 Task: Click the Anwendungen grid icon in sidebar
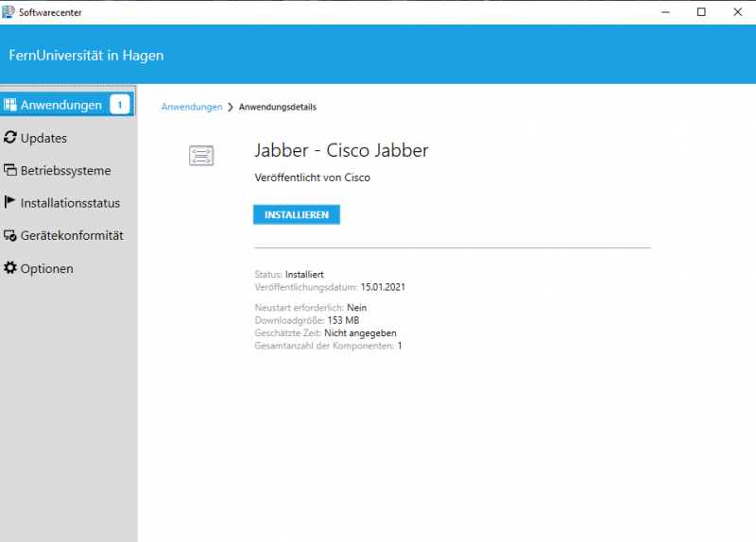click(x=10, y=105)
